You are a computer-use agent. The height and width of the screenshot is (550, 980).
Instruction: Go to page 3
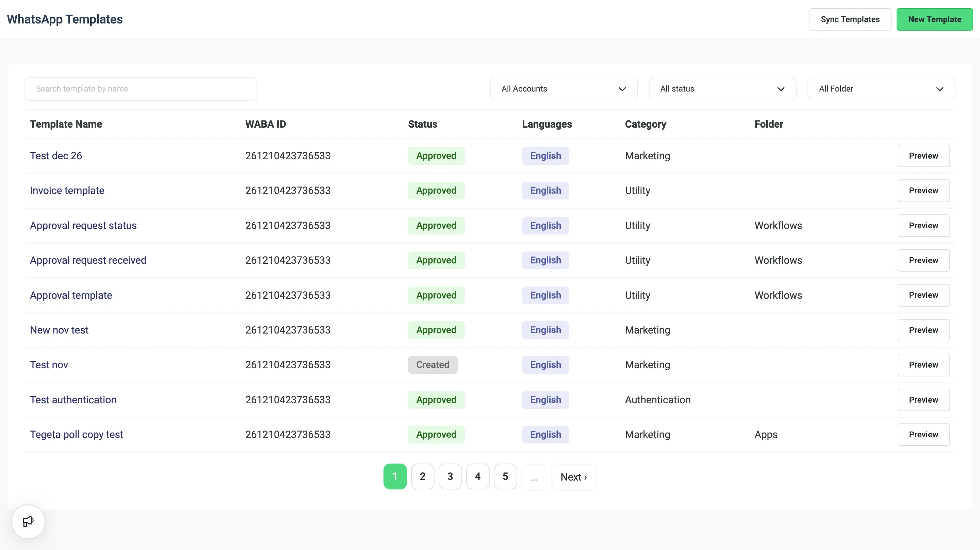[450, 476]
